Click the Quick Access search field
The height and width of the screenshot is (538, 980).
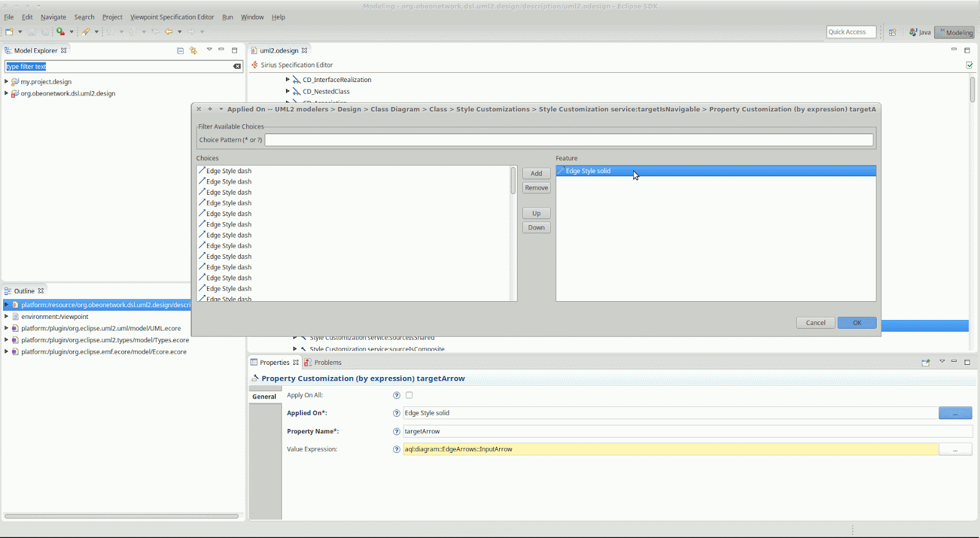851,32
